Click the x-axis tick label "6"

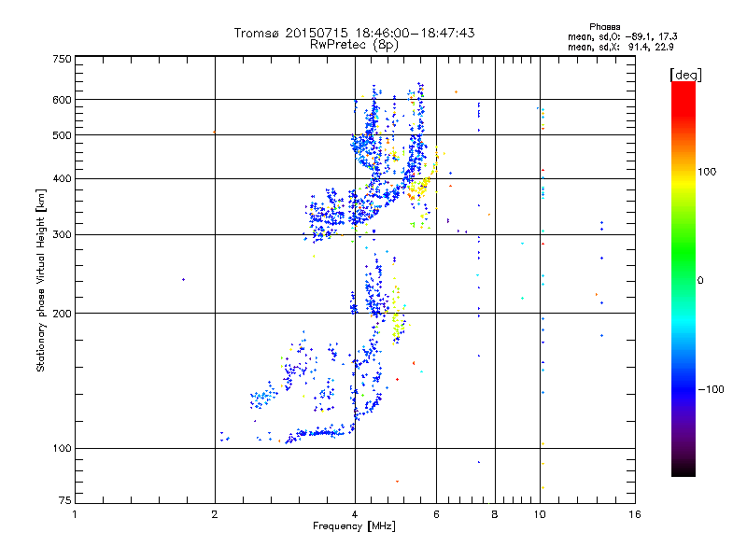pos(436,514)
